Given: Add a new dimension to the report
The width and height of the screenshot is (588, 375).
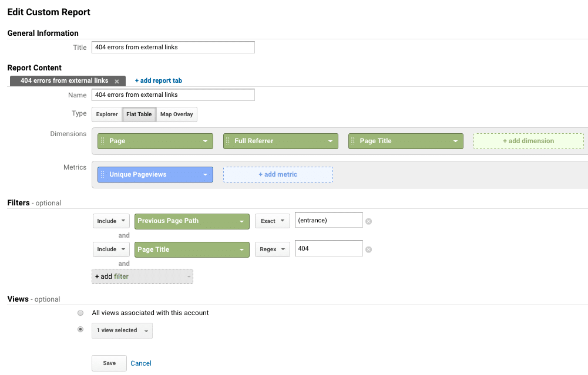Looking at the screenshot, I should [x=527, y=141].
